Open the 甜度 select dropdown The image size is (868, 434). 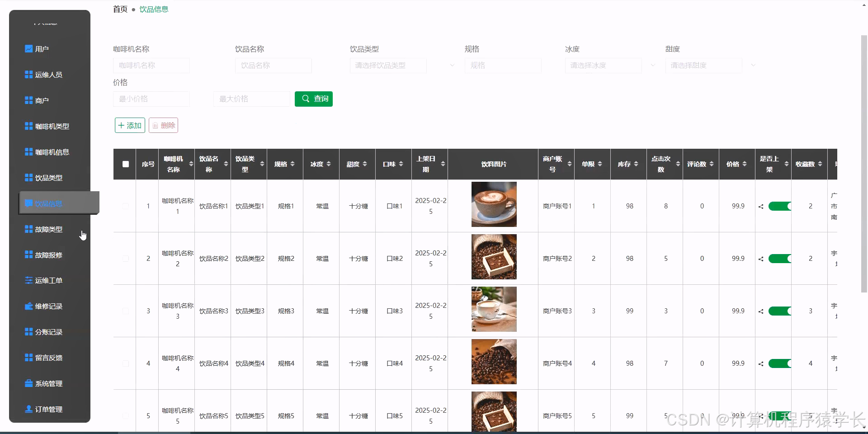pos(703,66)
